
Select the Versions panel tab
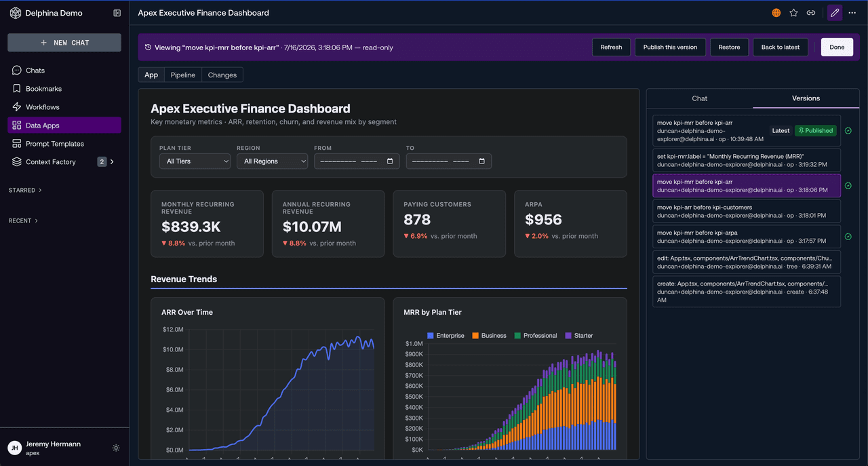click(806, 98)
